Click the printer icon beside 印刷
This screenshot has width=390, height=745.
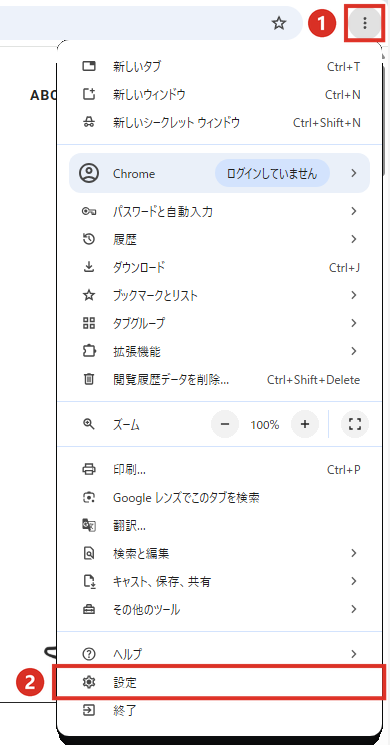click(x=89, y=469)
